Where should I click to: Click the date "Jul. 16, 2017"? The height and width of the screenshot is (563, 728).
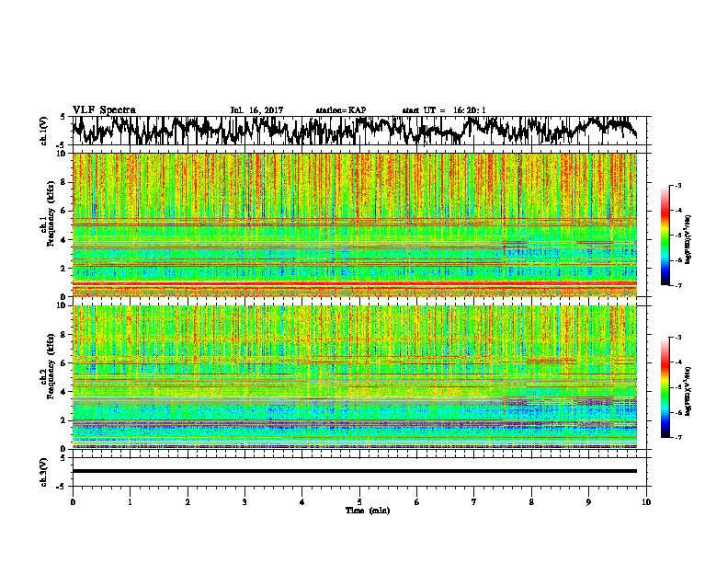tap(256, 110)
